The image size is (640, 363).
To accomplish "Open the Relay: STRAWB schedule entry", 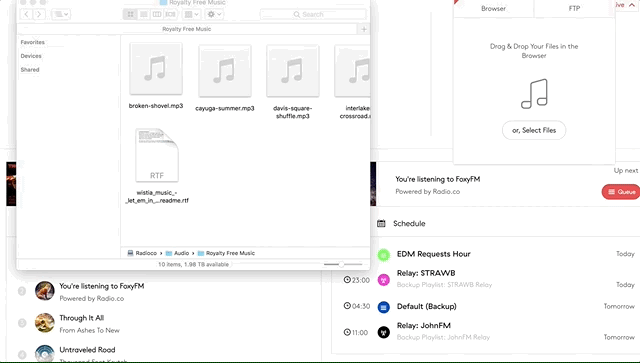I will point(426,273).
